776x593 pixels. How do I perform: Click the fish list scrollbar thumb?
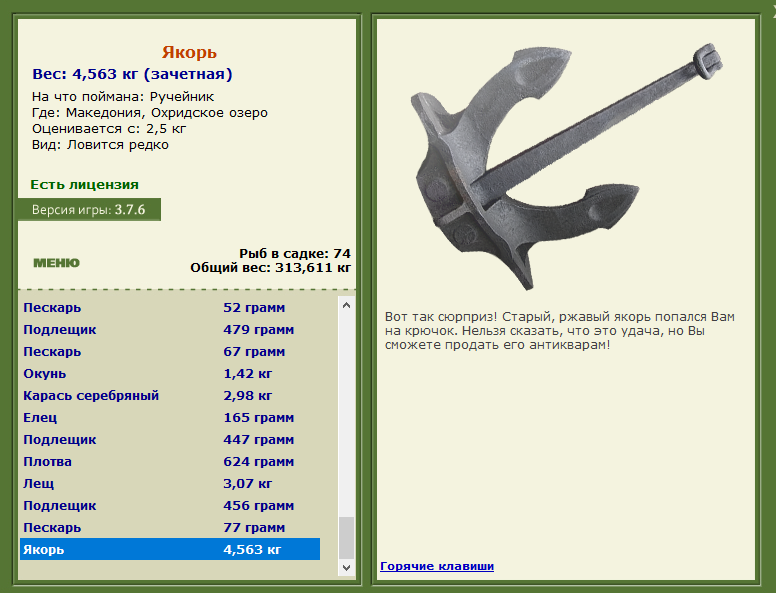(x=346, y=538)
